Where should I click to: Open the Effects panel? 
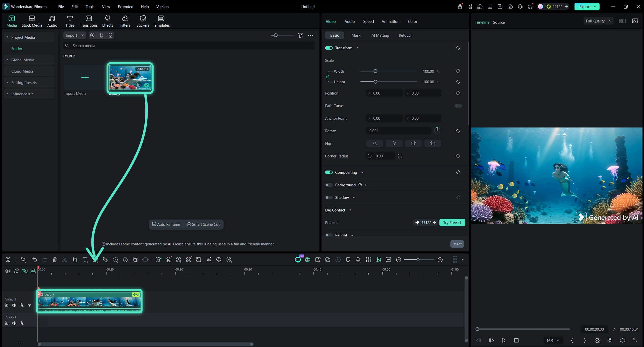pos(107,21)
